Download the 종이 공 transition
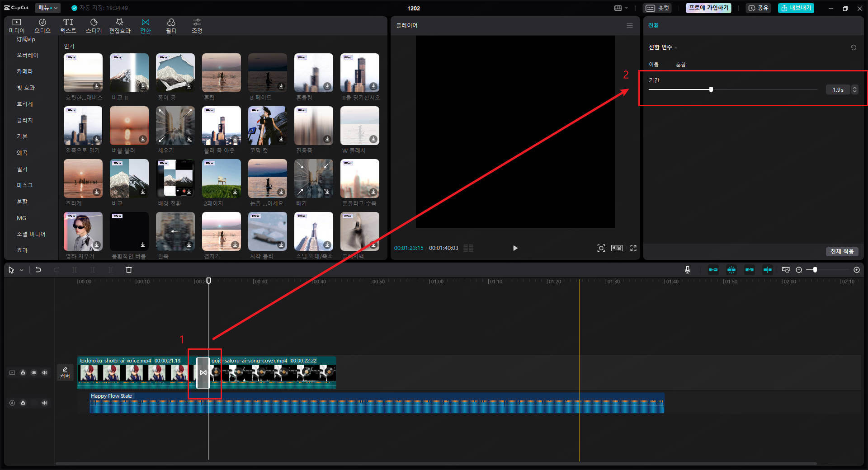 (x=189, y=86)
